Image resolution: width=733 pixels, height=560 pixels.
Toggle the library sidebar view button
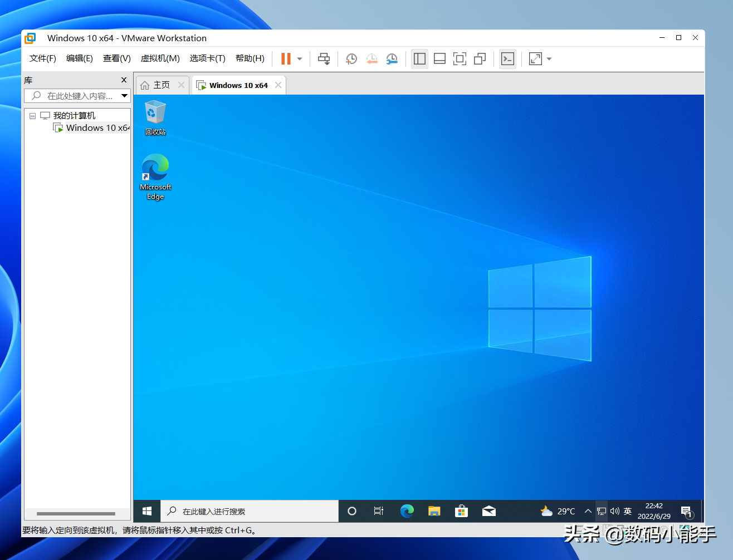pos(419,59)
